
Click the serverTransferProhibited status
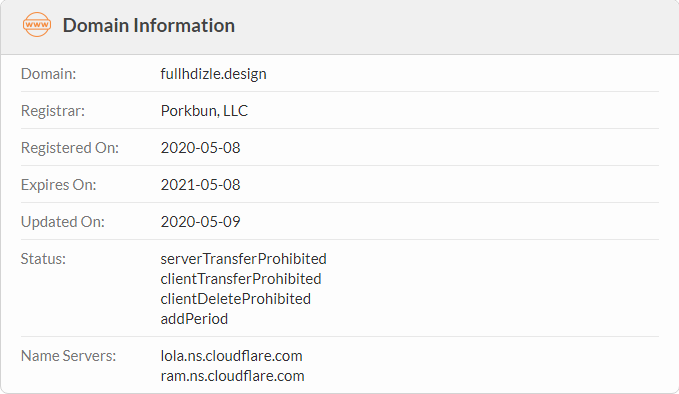[243, 259]
